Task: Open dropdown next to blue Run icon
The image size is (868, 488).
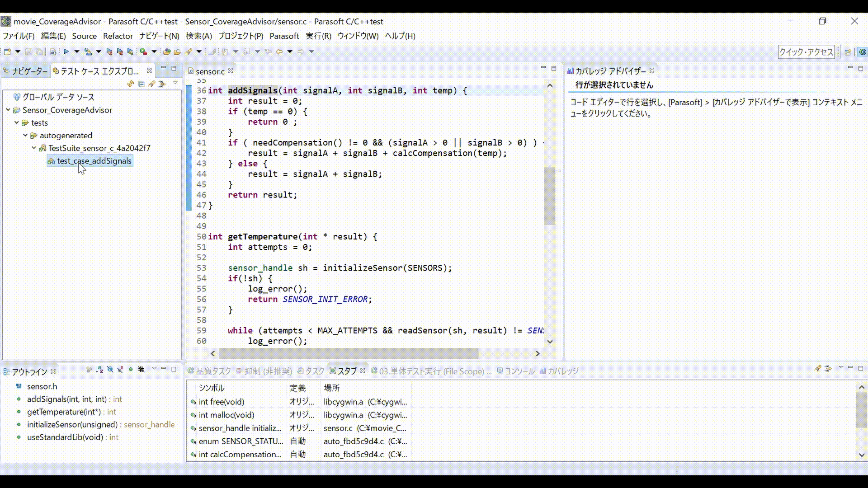Action: pyautogui.click(x=76, y=52)
